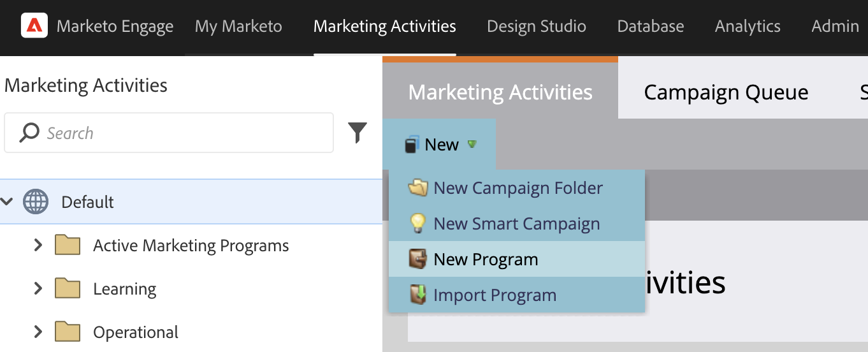Click the Default workspace globe icon

click(x=36, y=202)
